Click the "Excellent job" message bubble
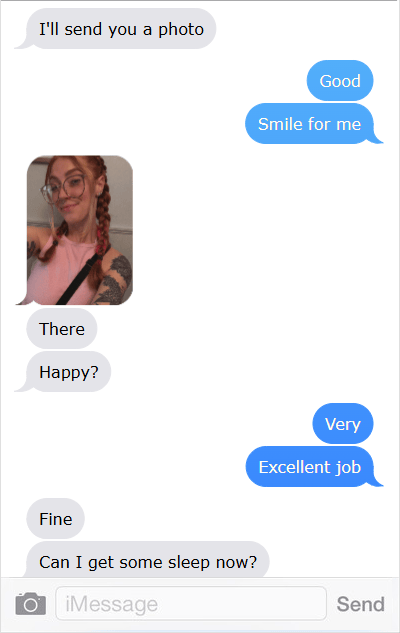Screen dimensions: 400x633 (x=310, y=466)
